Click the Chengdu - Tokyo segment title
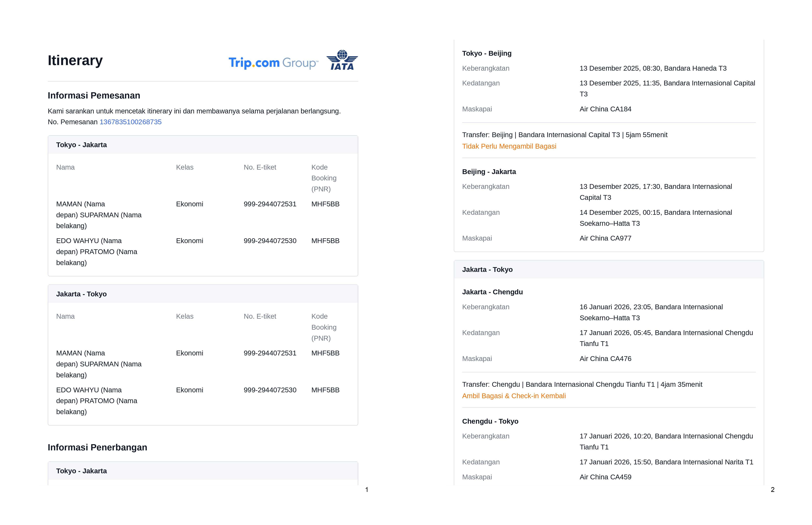This screenshot has width=812, height=525. [490, 421]
